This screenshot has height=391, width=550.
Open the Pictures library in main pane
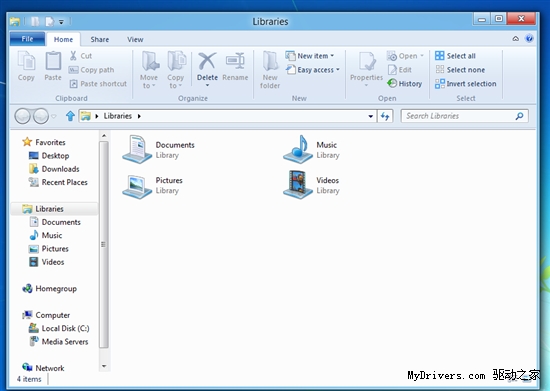point(153,185)
